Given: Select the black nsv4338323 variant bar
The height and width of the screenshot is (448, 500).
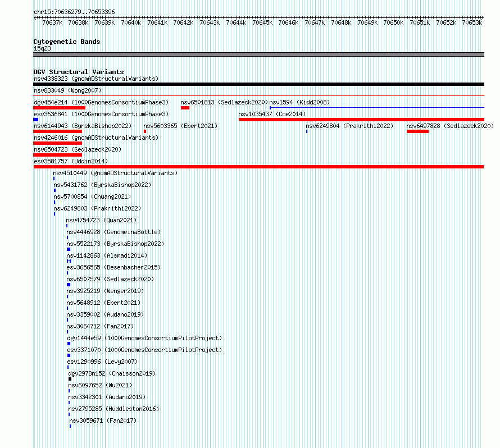Looking at the screenshot, I should point(258,84).
